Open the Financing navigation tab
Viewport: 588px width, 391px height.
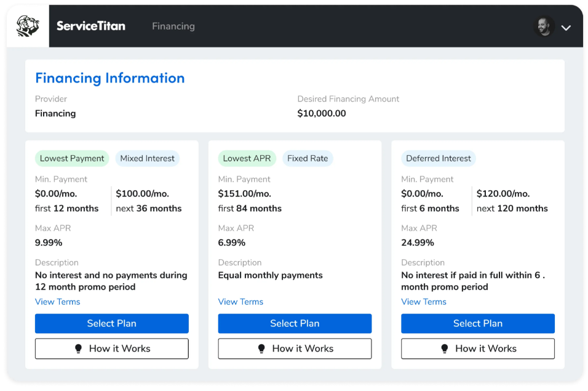click(173, 26)
